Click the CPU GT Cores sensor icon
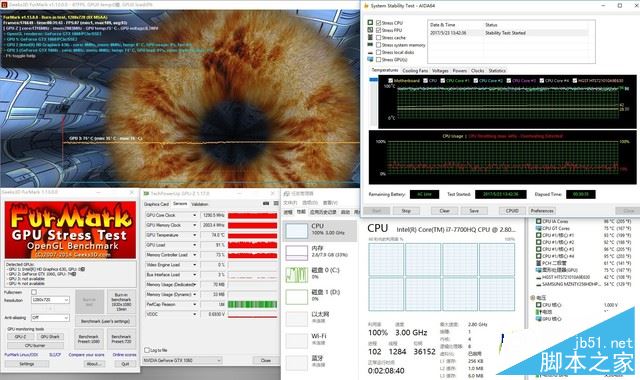 (539, 229)
